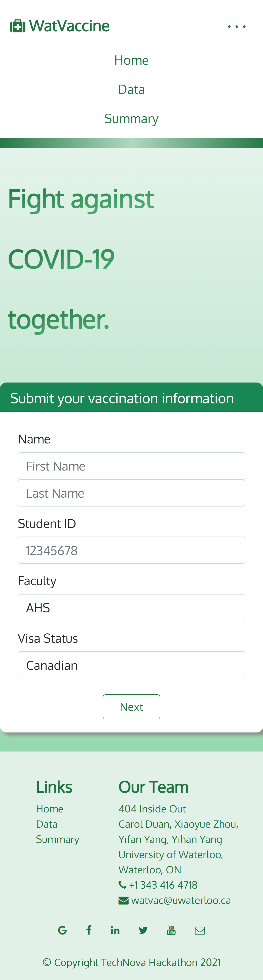Open the LinkedIn social icon
The width and height of the screenshot is (263, 980).
115,930
